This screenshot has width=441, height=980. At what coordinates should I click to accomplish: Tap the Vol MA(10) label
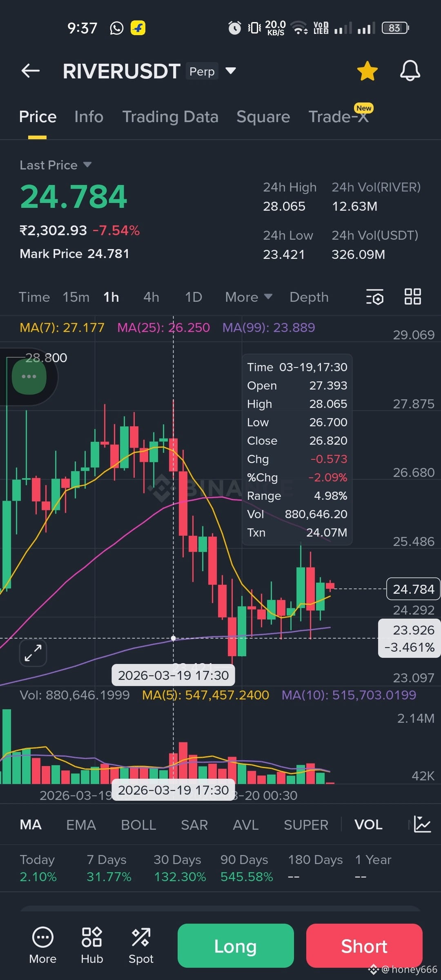(349, 695)
